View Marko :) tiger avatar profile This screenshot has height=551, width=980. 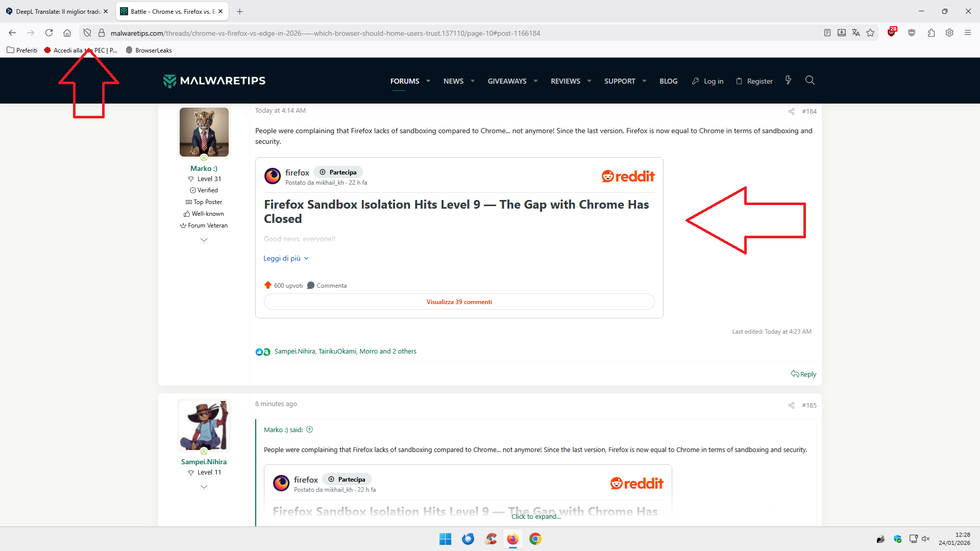(x=204, y=132)
